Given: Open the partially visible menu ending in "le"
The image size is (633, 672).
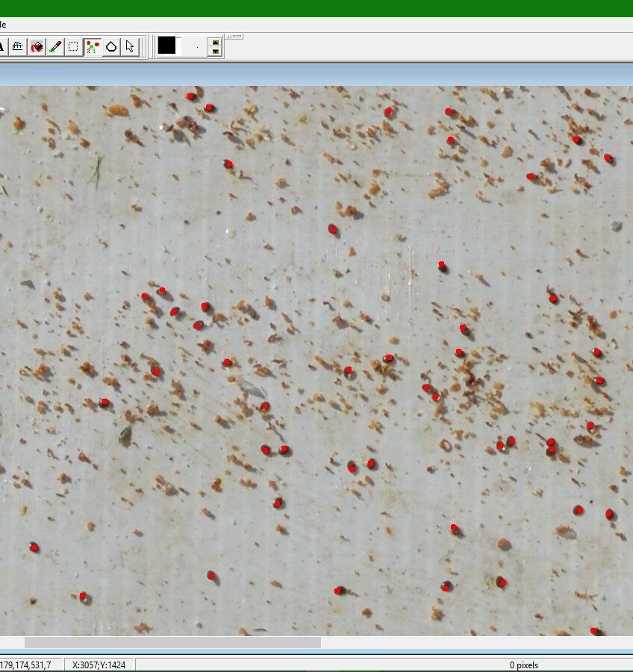Looking at the screenshot, I should tap(3, 25).
